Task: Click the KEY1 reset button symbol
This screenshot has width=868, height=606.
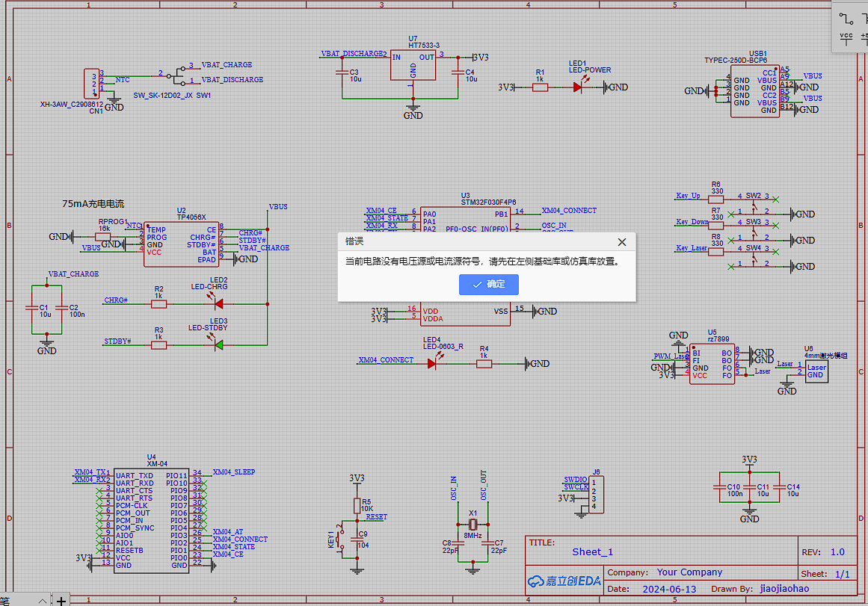Action: tap(342, 535)
